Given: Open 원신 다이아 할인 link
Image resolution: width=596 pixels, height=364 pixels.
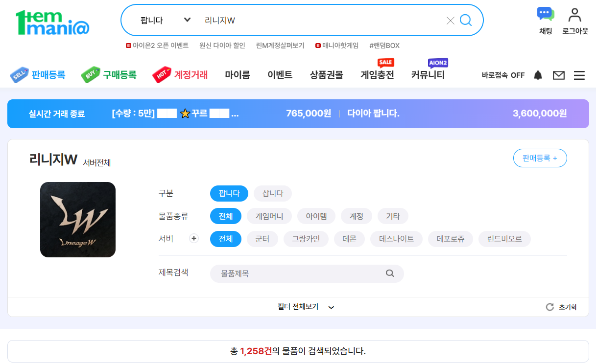Looking at the screenshot, I should 222,45.
